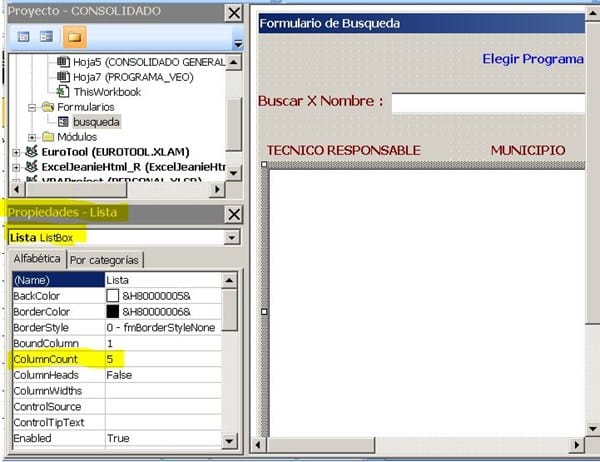Expand the EuroTool (EUROTOOL.XLAM) project
The image size is (600, 462).
[x=16, y=152]
